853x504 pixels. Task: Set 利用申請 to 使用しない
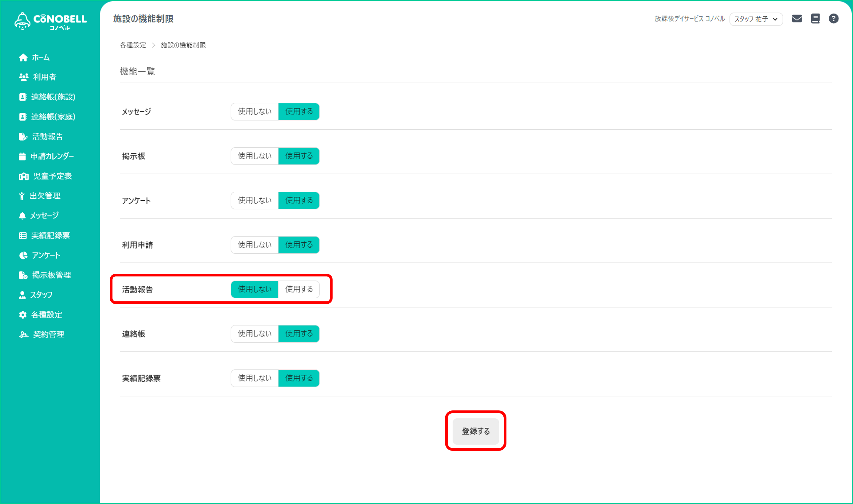[254, 245]
